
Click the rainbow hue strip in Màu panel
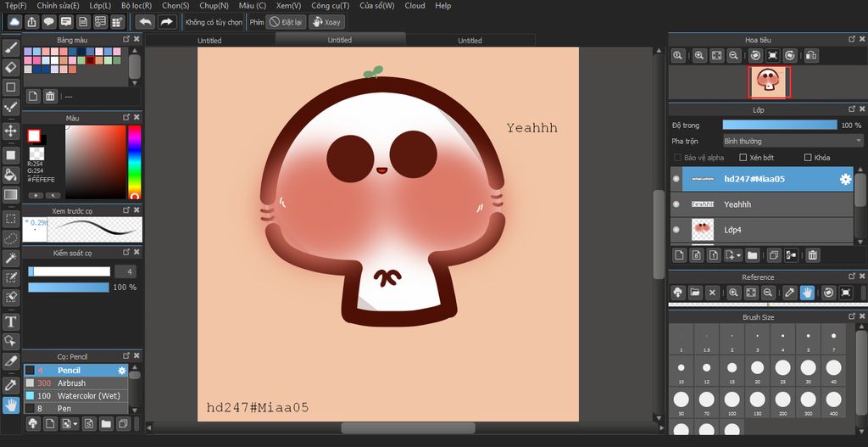(134, 162)
